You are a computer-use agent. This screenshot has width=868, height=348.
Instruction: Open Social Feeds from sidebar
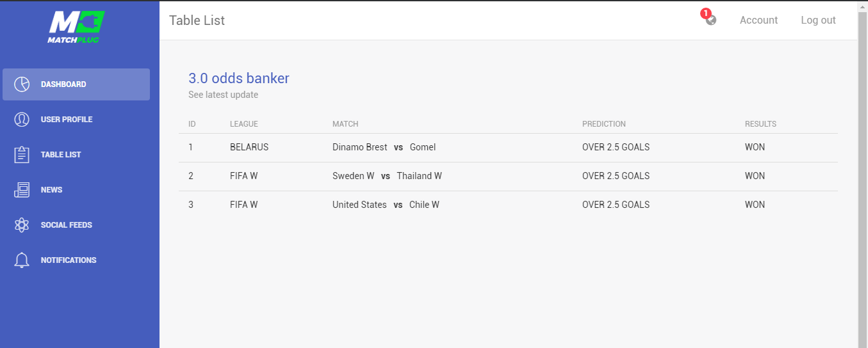point(76,225)
